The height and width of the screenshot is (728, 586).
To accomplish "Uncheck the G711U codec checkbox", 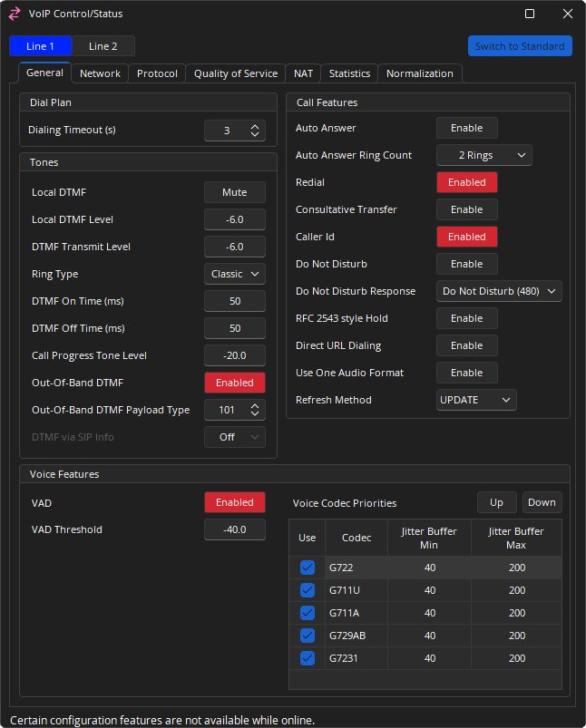I will pyautogui.click(x=308, y=590).
